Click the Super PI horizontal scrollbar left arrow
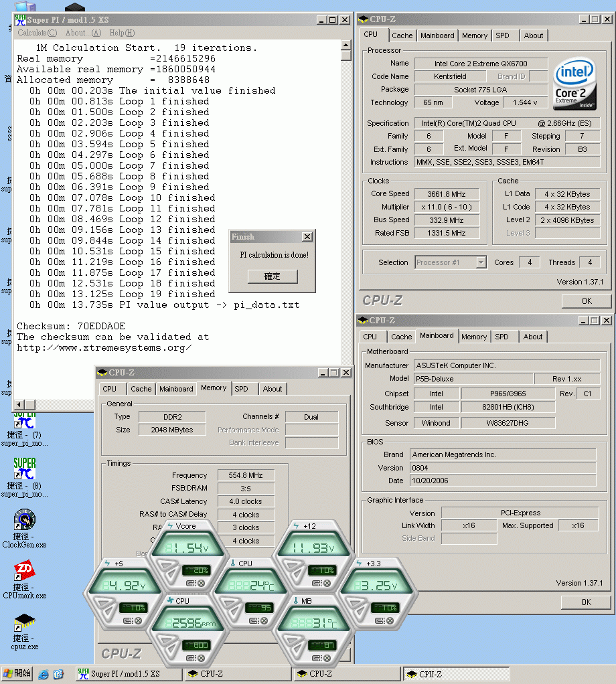Image resolution: width=616 pixels, height=684 pixels. tap(19, 404)
